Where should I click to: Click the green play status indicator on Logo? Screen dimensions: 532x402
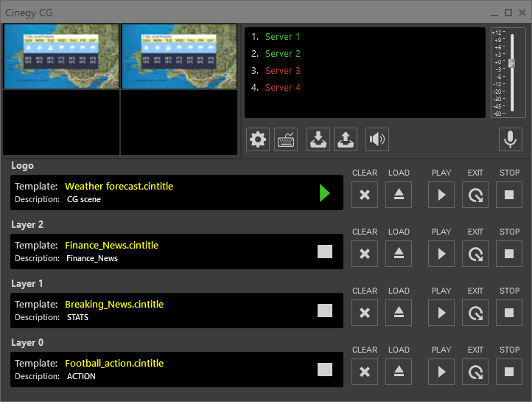pyautogui.click(x=325, y=193)
